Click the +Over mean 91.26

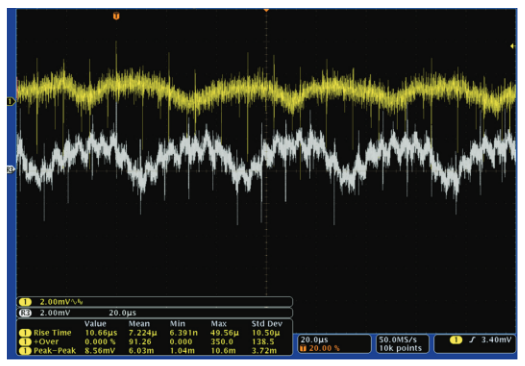tap(140, 342)
